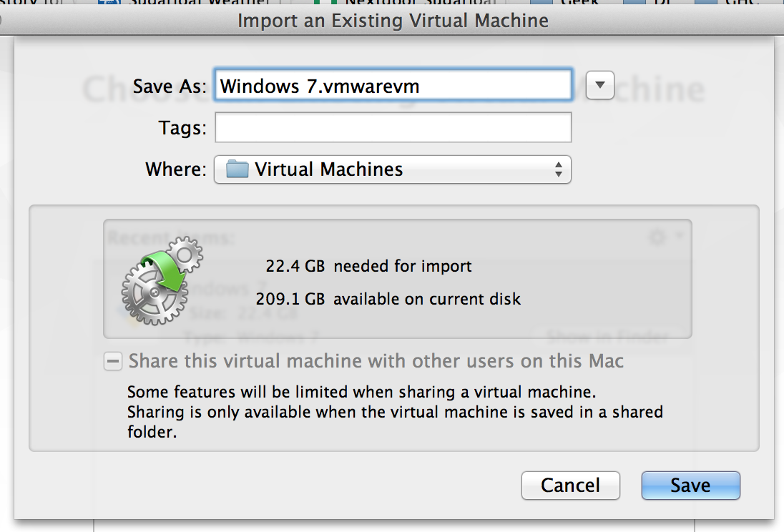Image resolution: width=784 pixels, height=532 pixels.
Task: Click the Save As filename field
Action: pos(392,87)
